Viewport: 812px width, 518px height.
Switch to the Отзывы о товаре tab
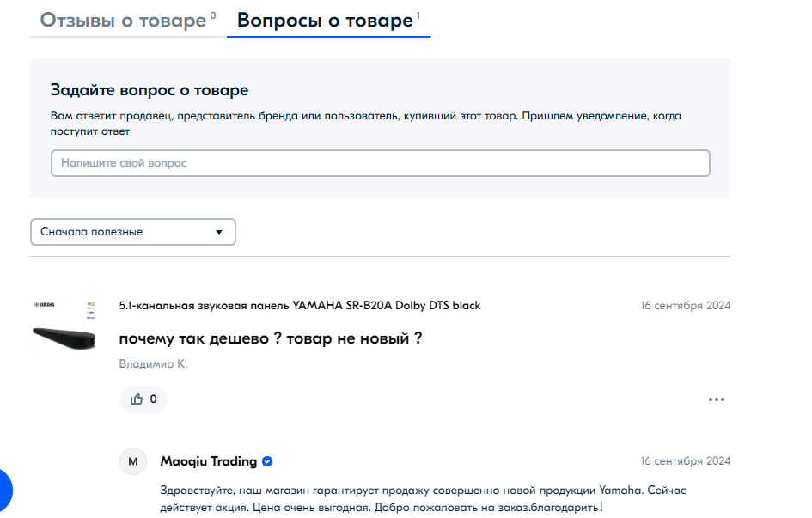pos(122,21)
